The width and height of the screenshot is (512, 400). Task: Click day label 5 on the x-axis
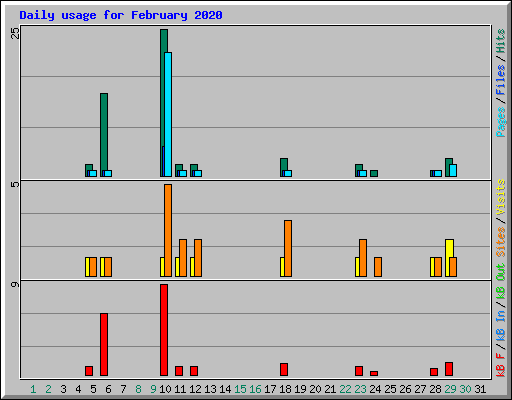93,389
